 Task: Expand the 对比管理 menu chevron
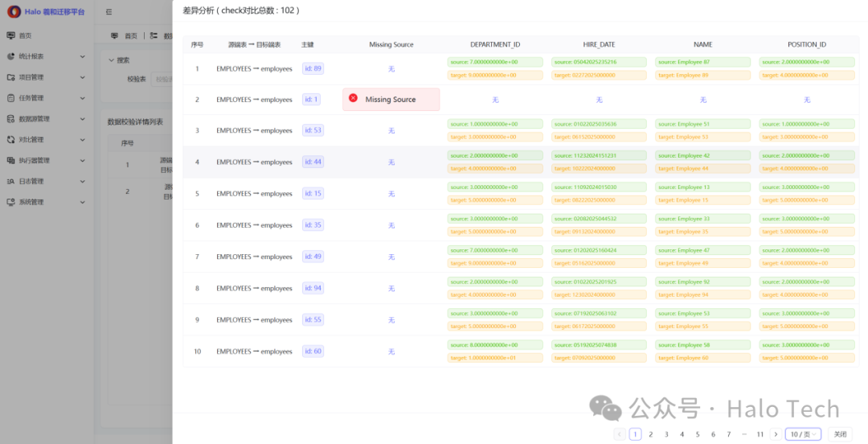tap(83, 140)
